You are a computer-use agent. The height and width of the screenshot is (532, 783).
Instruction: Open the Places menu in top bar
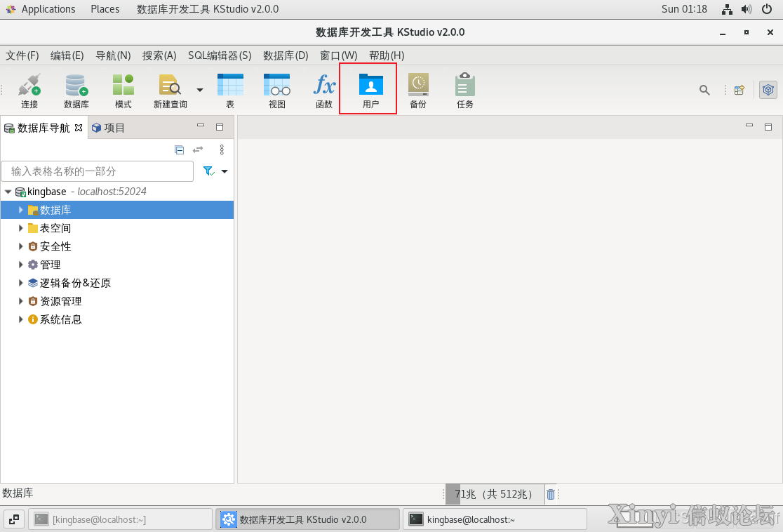tap(105, 9)
